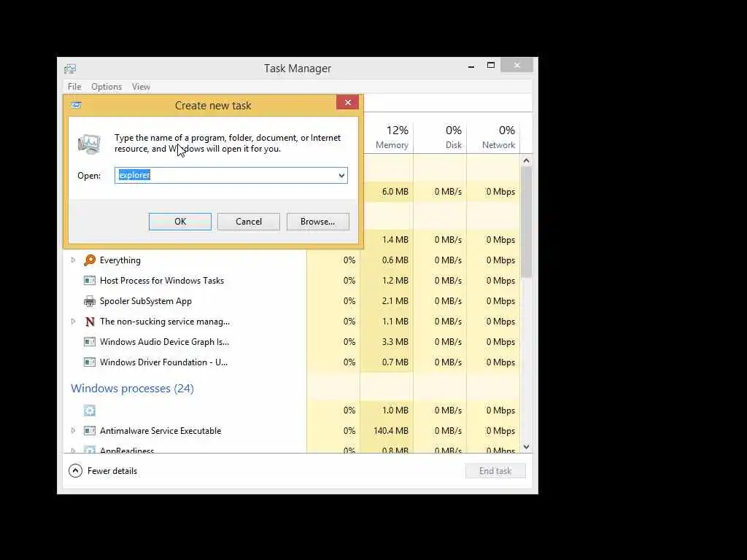
Task: Select Windows Audio Device Graph row
Action: pyautogui.click(x=292, y=342)
